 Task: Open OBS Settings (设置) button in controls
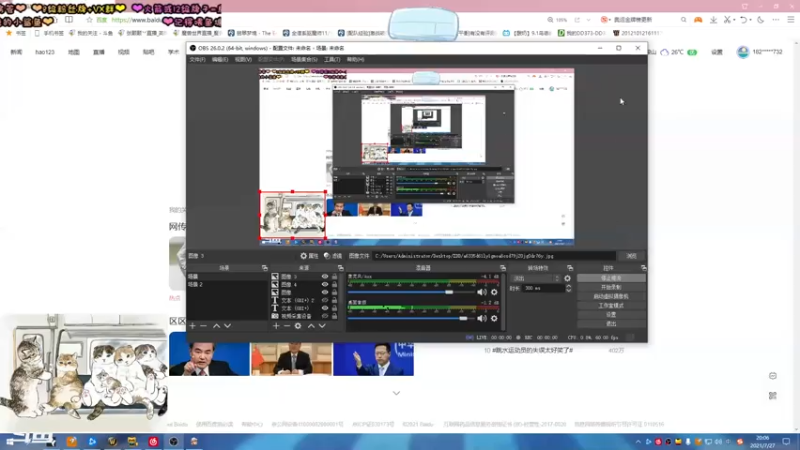[x=611, y=315]
